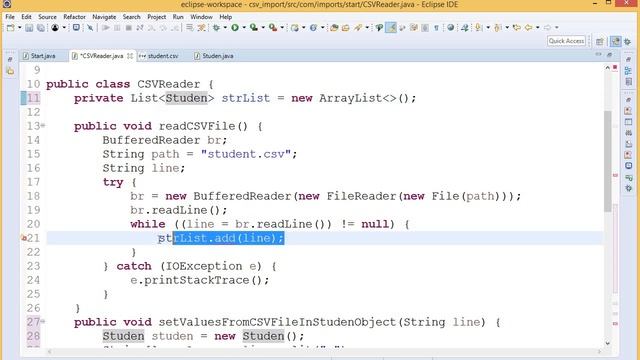
Task: Click inside strList declaration on line 11
Action: pyautogui.click(x=245, y=98)
